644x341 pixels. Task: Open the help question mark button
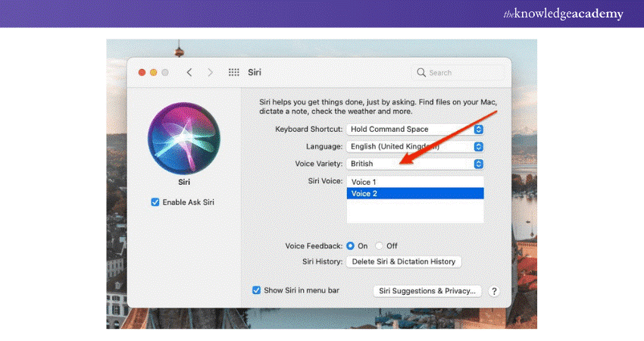point(494,291)
